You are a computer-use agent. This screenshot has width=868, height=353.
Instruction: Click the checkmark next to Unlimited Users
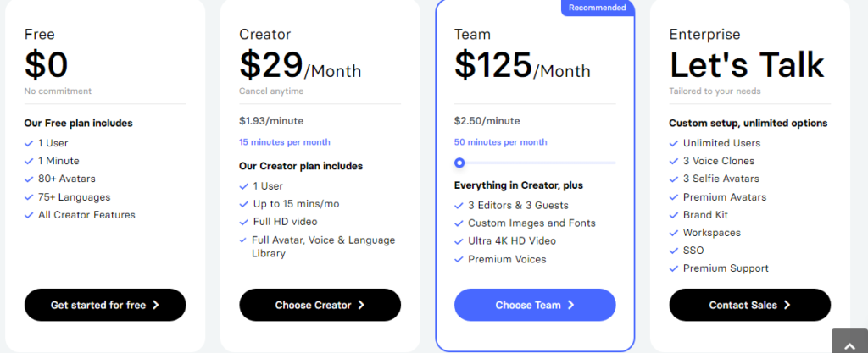(x=674, y=143)
